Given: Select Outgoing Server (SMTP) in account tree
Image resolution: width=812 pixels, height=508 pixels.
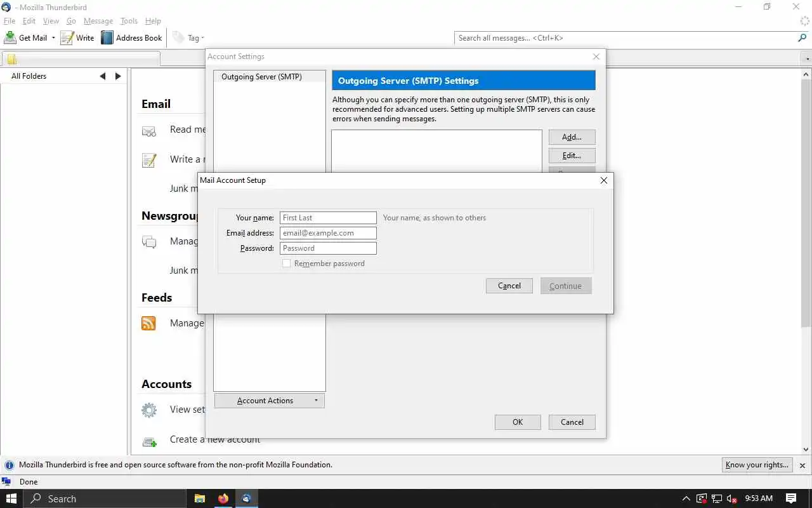Looking at the screenshot, I should [261, 77].
